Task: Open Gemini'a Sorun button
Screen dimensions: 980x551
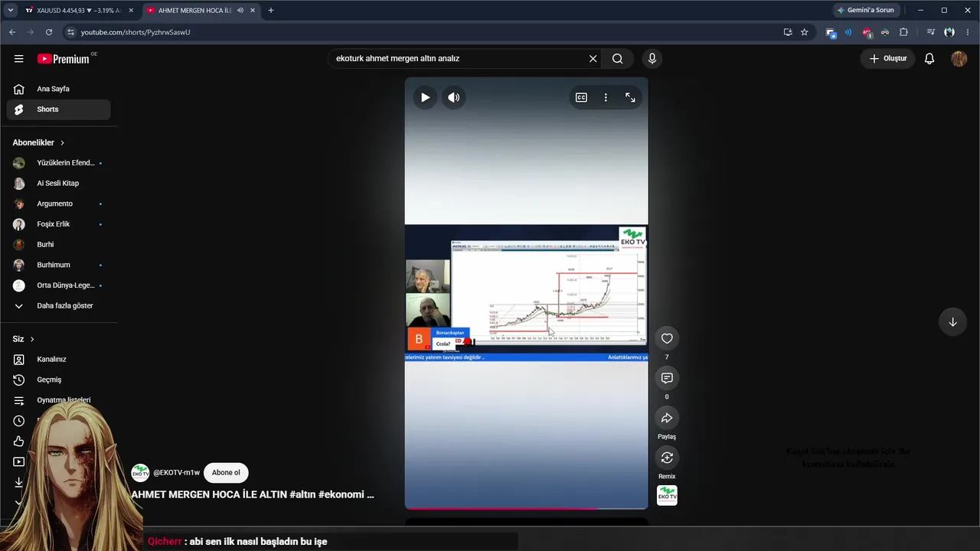Action: tap(866, 10)
